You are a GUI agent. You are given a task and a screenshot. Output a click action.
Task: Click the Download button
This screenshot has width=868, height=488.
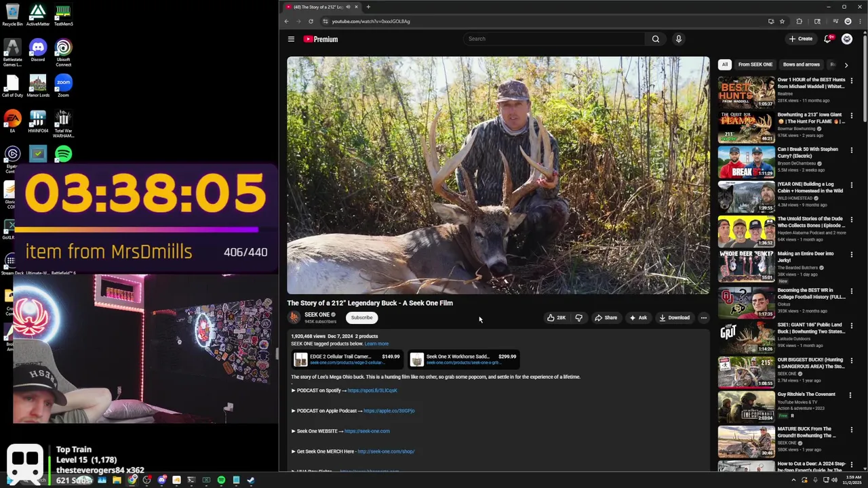pyautogui.click(x=674, y=318)
